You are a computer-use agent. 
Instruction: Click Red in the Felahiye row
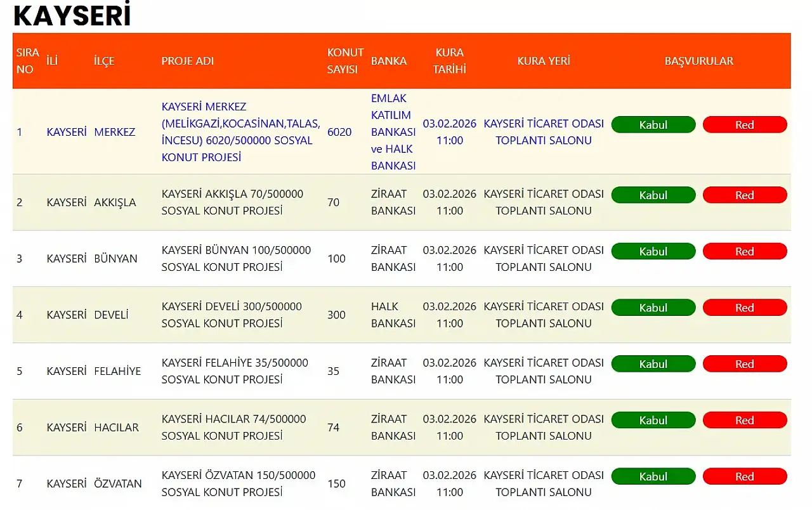coord(744,364)
